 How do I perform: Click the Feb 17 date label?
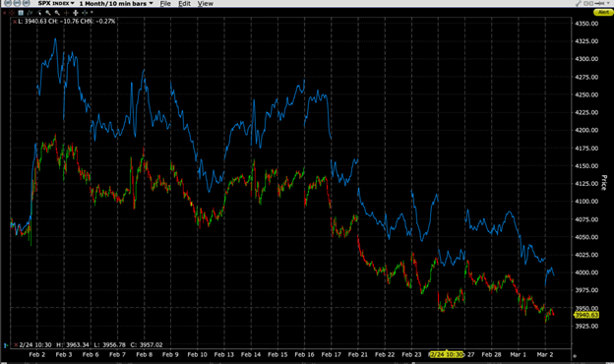click(x=332, y=354)
